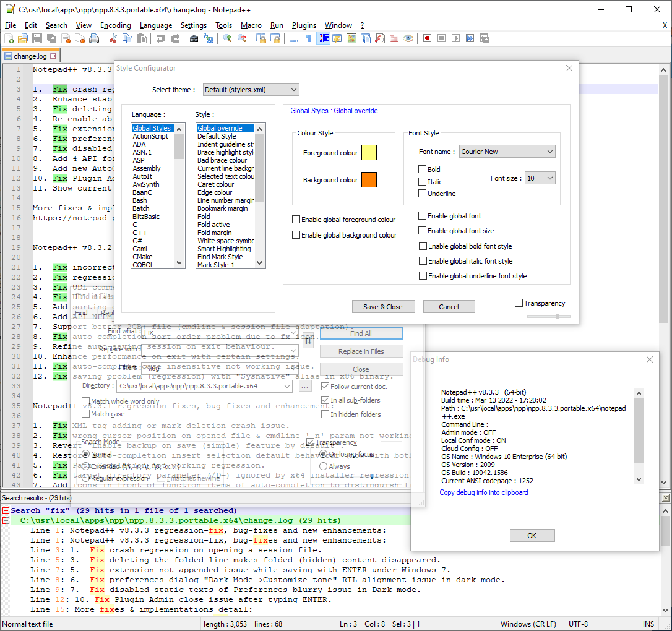
Task: Pick the Background colour orange swatch
Action: tap(369, 180)
